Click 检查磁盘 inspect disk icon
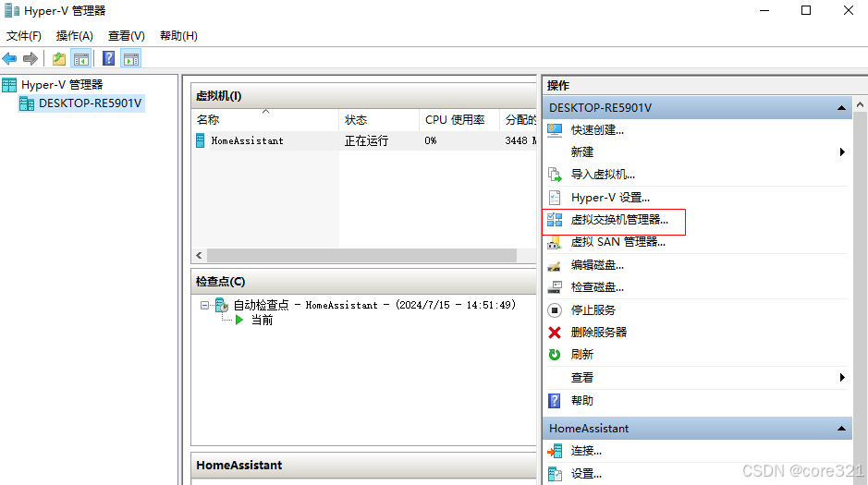The width and height of the screenshot is (868, 485). (555, 287)
